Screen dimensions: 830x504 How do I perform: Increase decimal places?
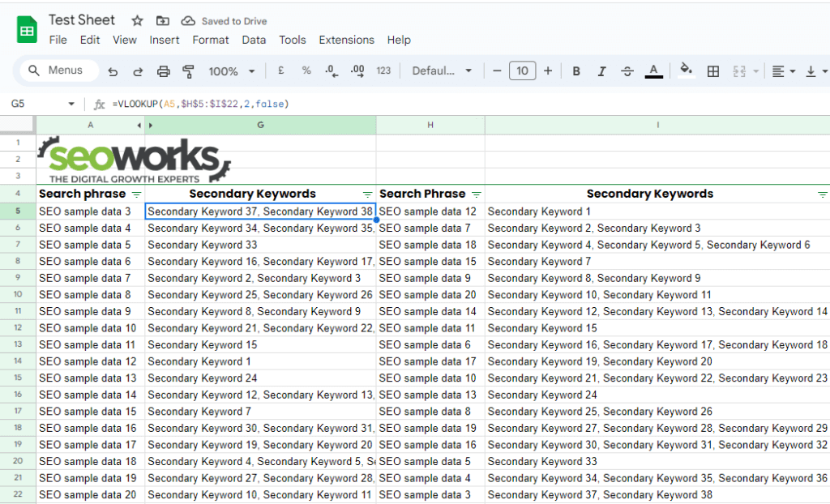pyautogui.click(x=357, y=71)
